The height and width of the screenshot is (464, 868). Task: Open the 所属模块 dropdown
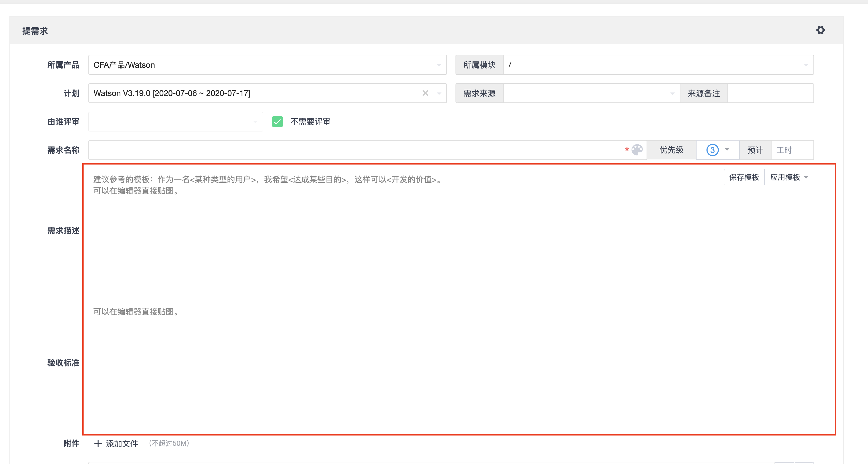(x=806, y=65)
